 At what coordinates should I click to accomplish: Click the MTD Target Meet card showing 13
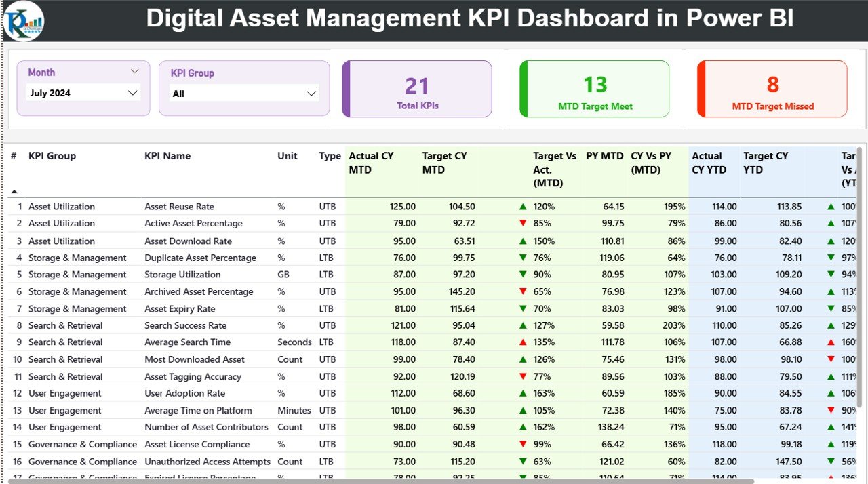594,89
